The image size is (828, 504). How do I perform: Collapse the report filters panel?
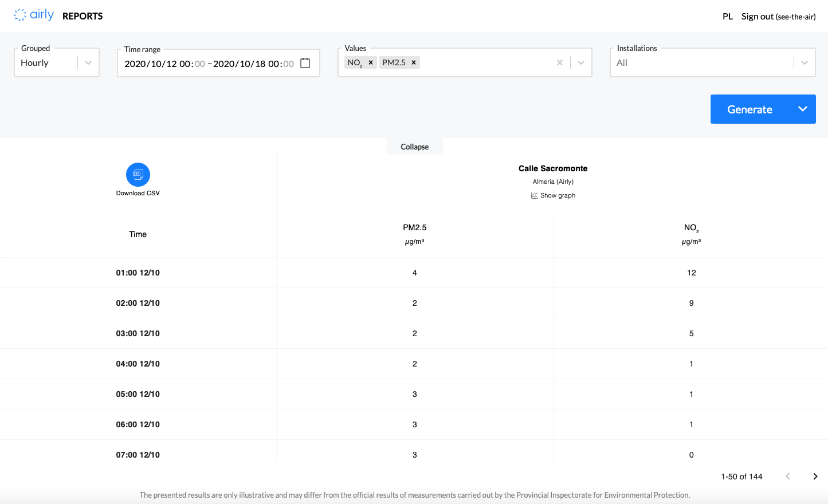click(414, 147)
